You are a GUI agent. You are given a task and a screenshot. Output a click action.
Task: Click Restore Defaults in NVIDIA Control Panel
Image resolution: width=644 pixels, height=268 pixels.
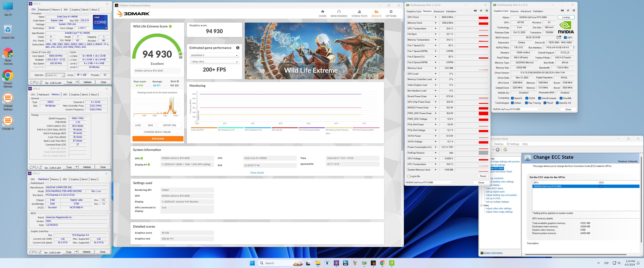(628, 162)
